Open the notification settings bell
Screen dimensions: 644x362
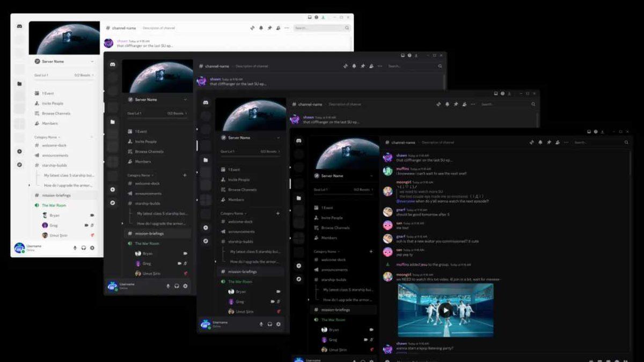pos(540,143)
